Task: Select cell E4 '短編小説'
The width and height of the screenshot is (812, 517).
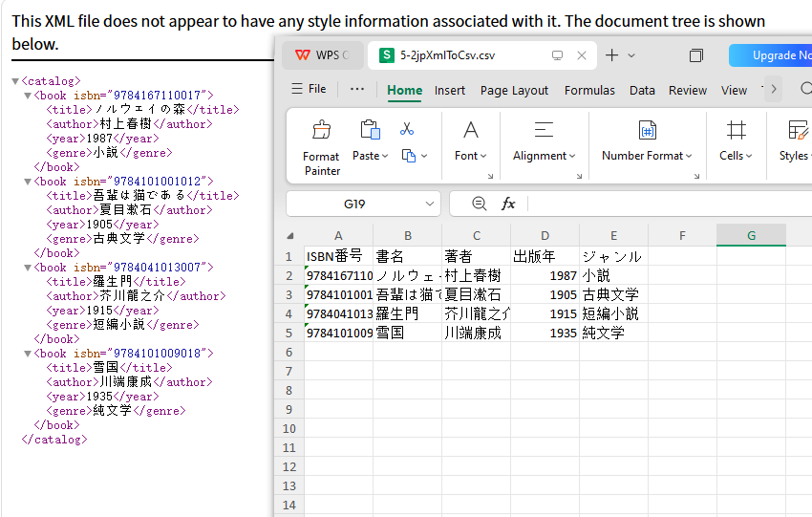Action: [613, 313]
